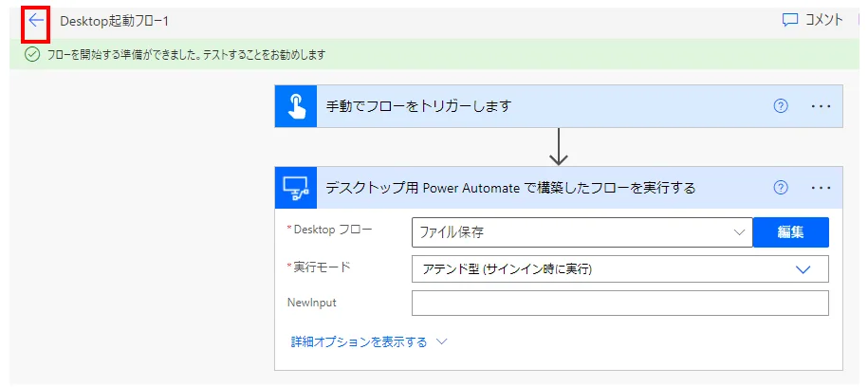Open the 実行モード dropdown
Viewport: 868px width, 387px height.
[619, 269]
